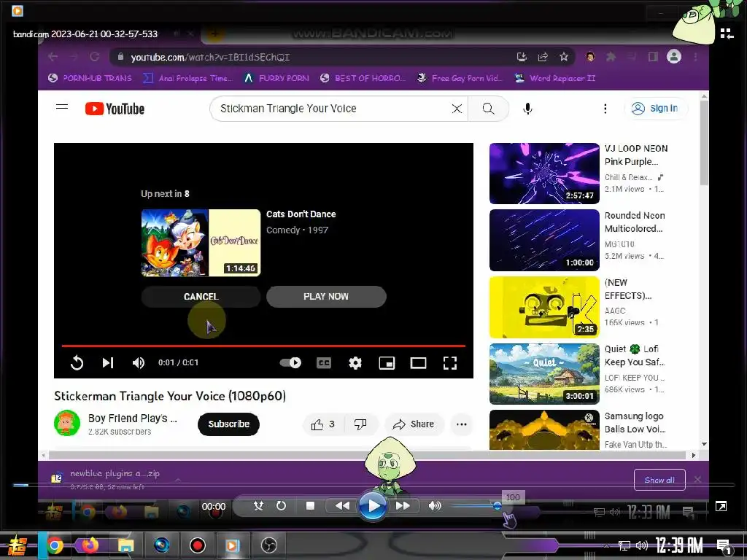747x560 pixels.
Task: Open the Boy Friend Play's channel avatar
Action: [67, 423]
